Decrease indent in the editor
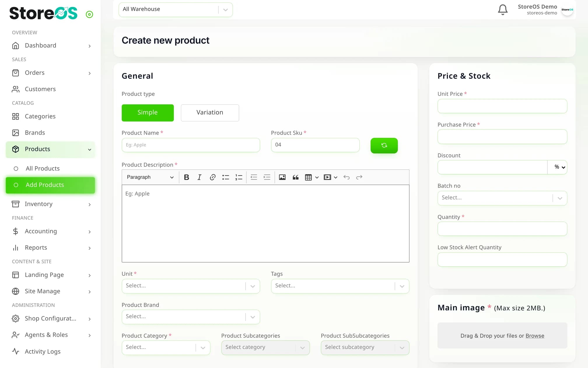 click(254, 177)
